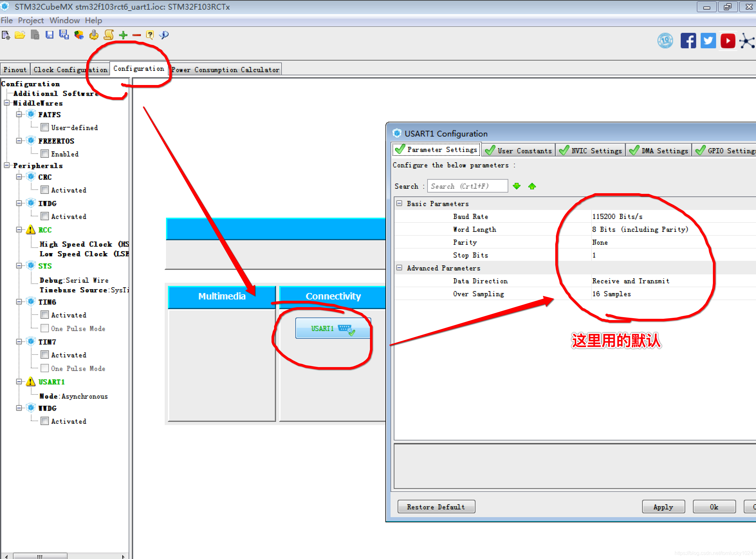Click the Facebook icon
Image resolution: width=756 pixels, height=559 pixels.
click(688, 41)
